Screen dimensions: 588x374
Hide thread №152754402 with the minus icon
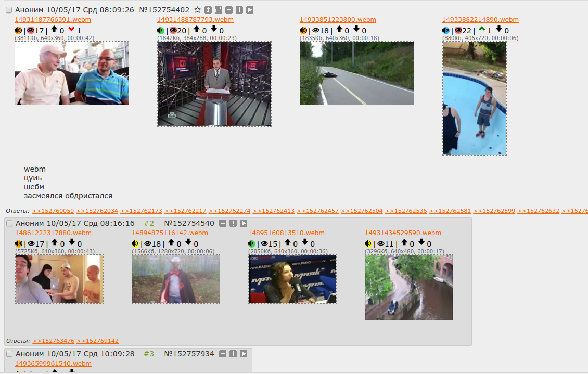(229, 10)
